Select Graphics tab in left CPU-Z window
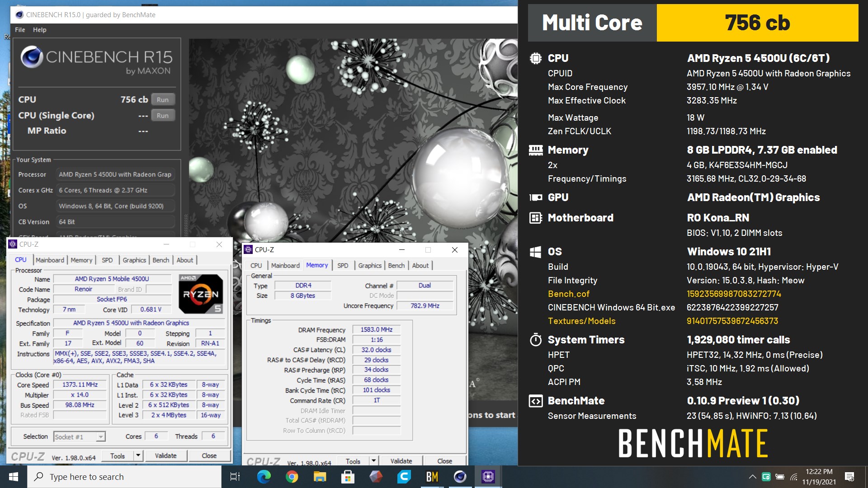 [134, 260]
